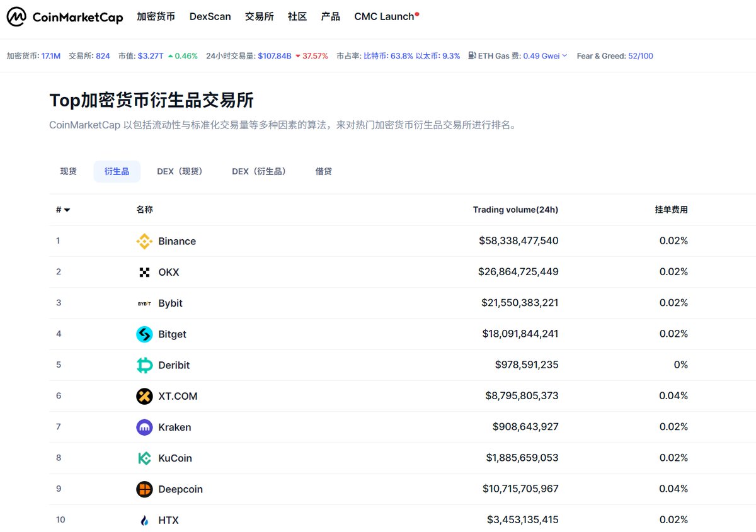Image resolution: width=756 pixels, height=532 pixels.
Task: Open the Deribit exchange name link
Action: [174, 365]
